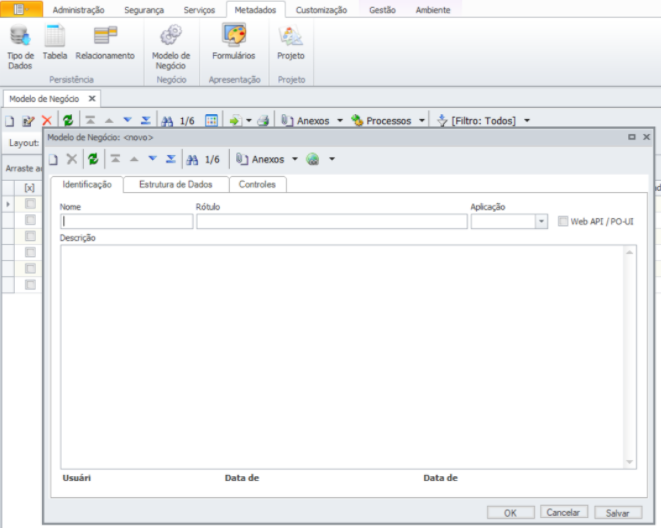Screen dimensions: 661x528
Task: Click the Modelo de Negócio ribbon icon
Action: pyautogui.click(x=171, y=46)
